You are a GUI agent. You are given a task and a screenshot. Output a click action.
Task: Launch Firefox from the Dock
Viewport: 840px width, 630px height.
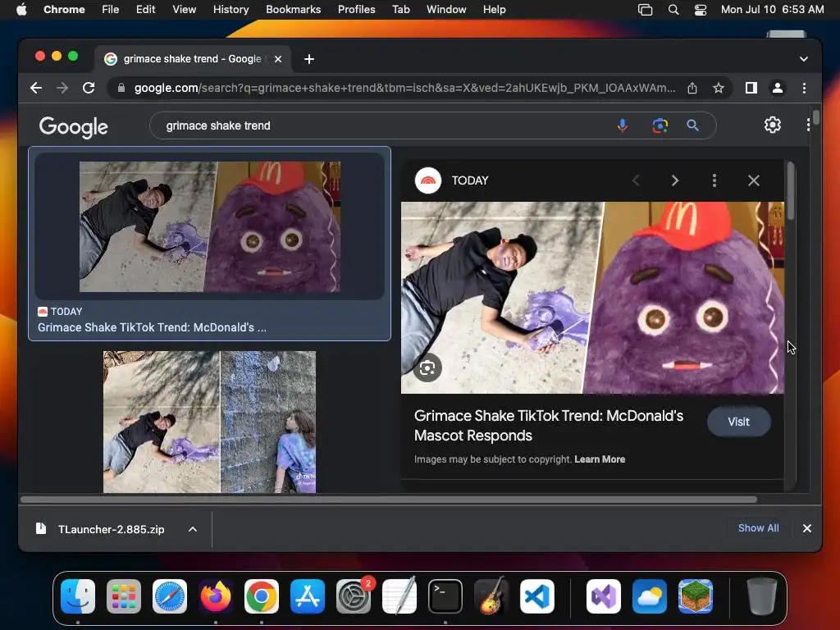216,596
